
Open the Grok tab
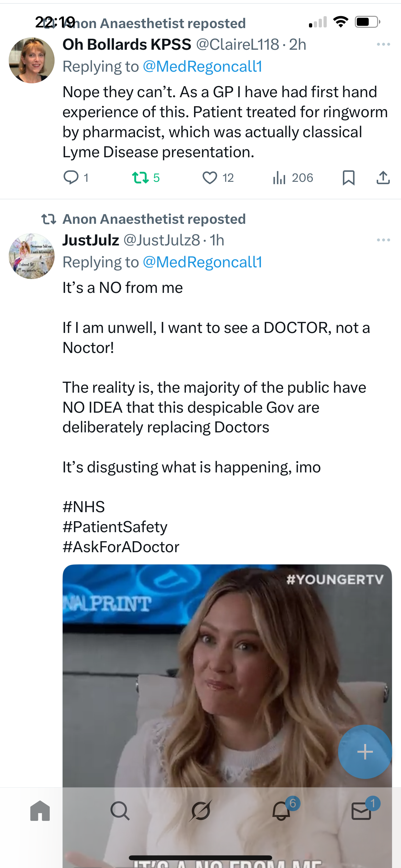tap(200, 811)
